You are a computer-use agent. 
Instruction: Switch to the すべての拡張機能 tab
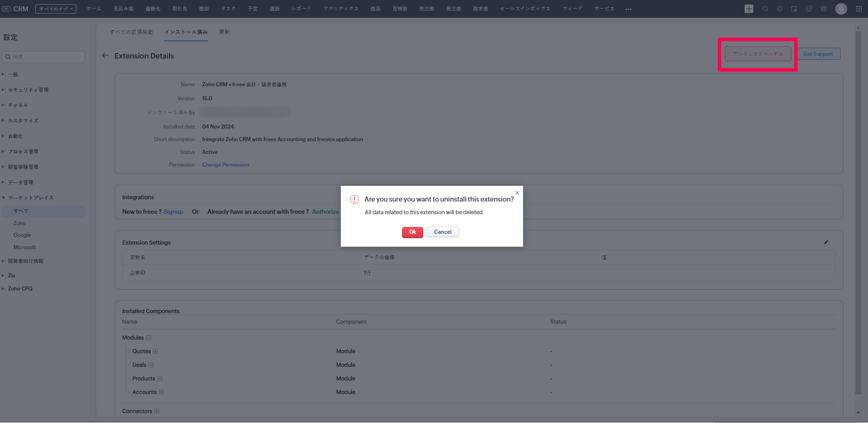[131, 32]
